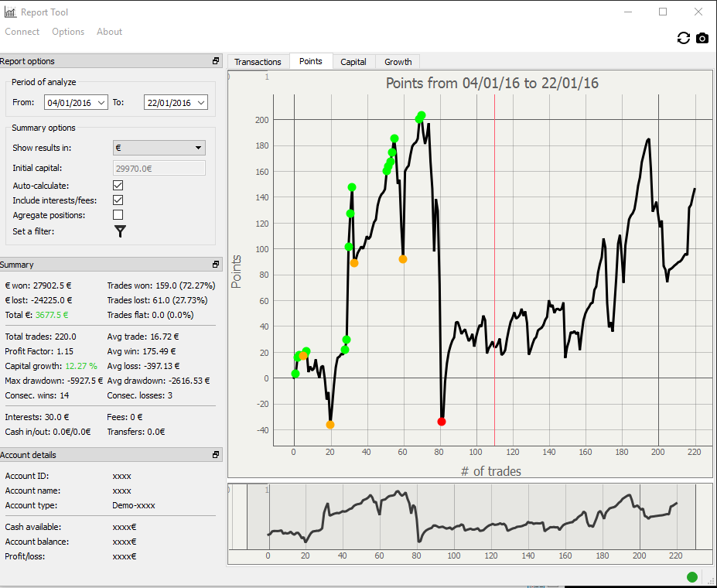Open the From date dropdown
Viewport: 717px width, 588px height.
(101, 103)
